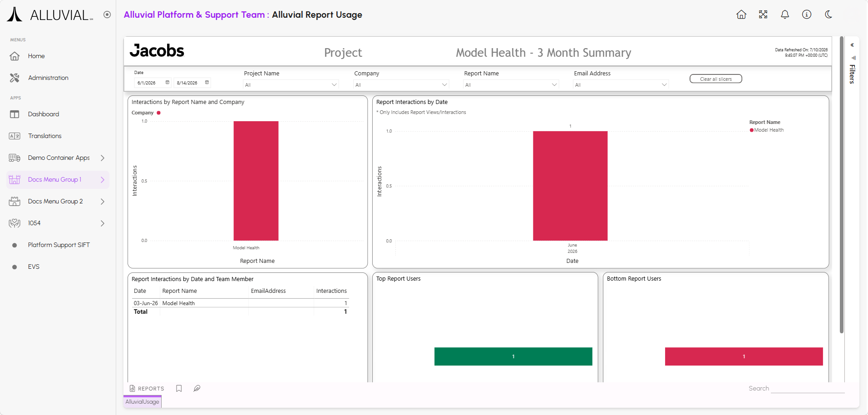This screenshot has height=415, width=868.
Task: Open start date calendar picker icon
Action: click(168, 82)
